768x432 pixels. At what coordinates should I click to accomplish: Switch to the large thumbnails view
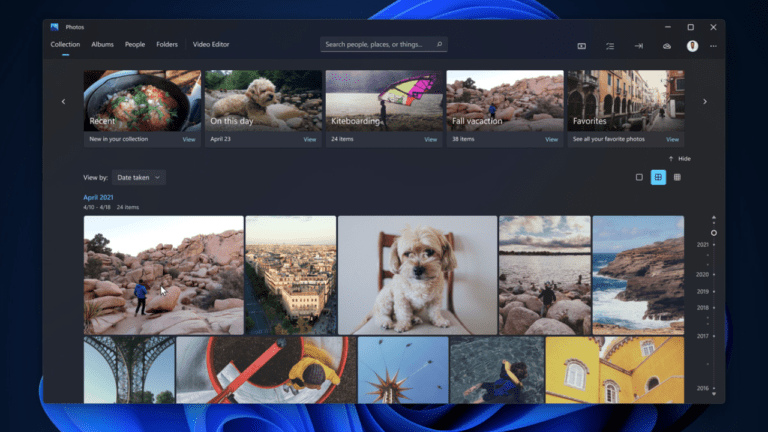[x=639, y=177]
